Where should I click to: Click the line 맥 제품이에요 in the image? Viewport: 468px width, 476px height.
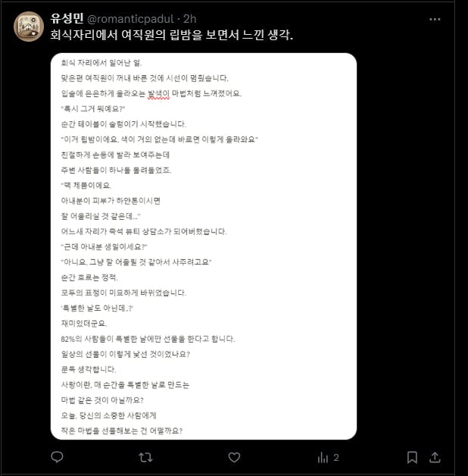(x=86, y=185)
